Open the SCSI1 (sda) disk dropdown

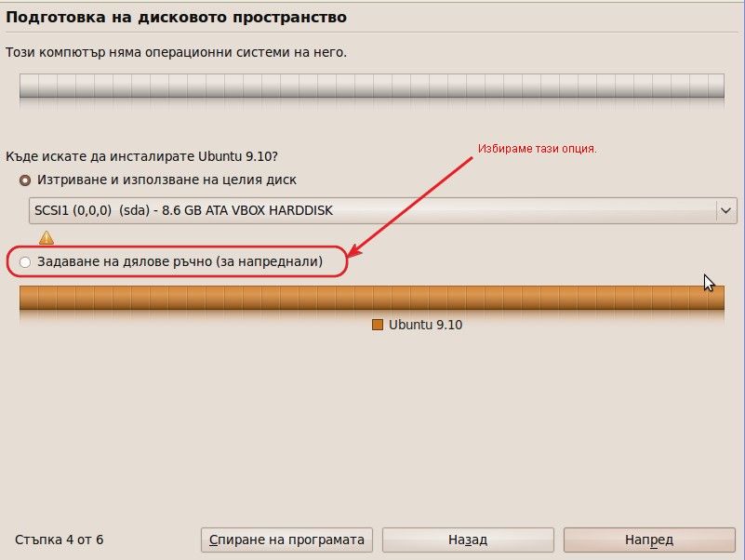[382, 210]
